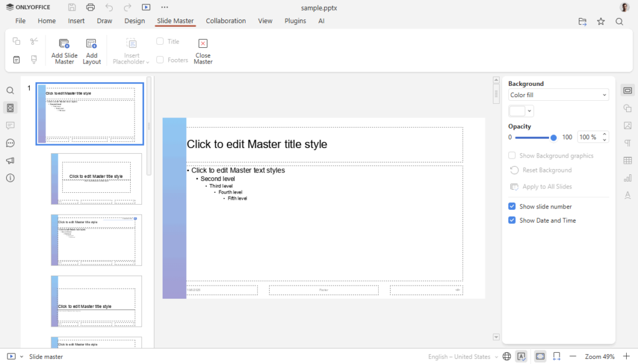Toggle spell checking in the status bar

[521, 356]
